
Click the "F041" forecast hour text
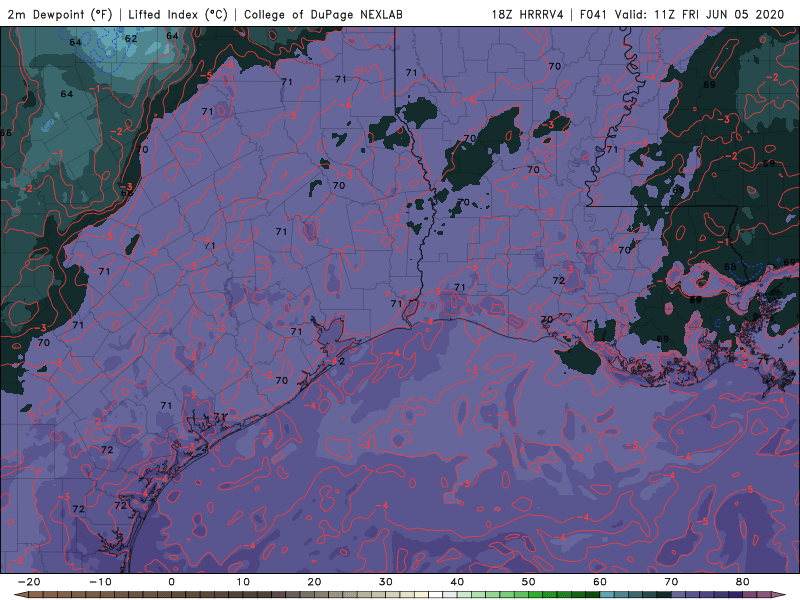(x=594, y=15)
